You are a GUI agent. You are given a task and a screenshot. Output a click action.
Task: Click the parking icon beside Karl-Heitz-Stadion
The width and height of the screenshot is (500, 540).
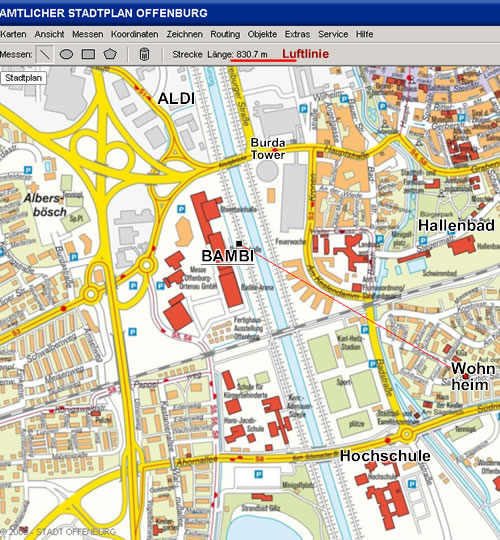(x=365, y=330)
